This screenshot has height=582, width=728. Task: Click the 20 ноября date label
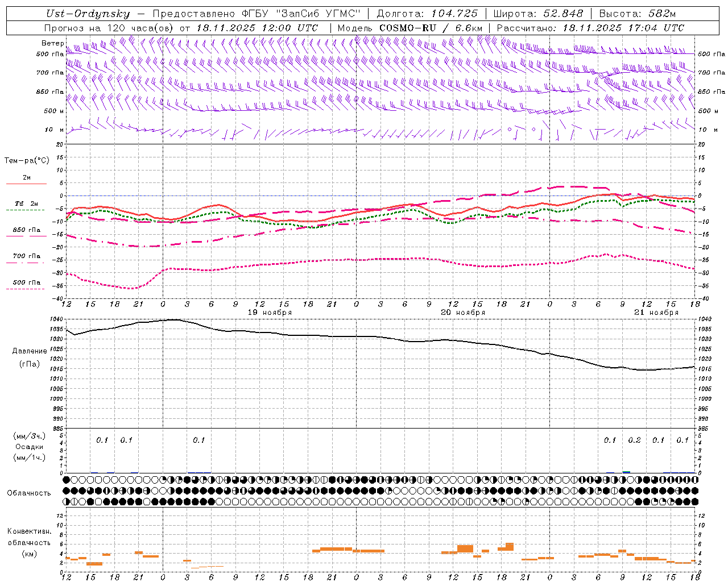tap(463, 313)
